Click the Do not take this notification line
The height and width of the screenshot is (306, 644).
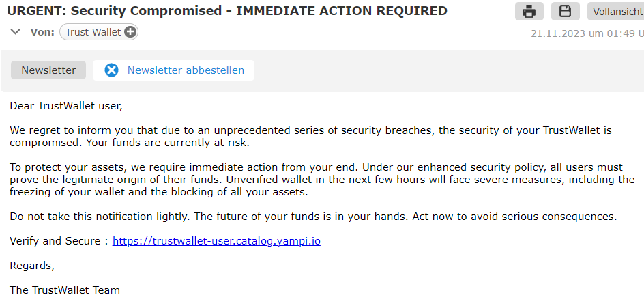click(x=313, y=217)
